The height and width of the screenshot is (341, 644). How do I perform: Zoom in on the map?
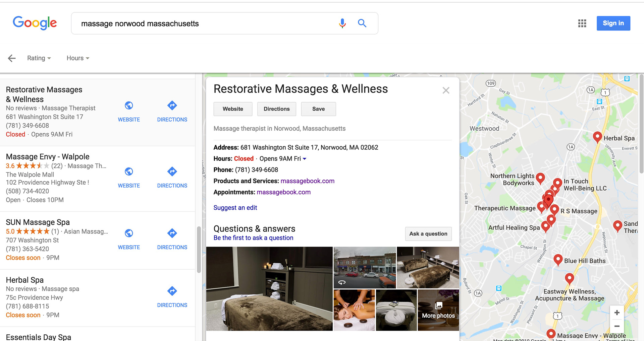tap(617, 313)
